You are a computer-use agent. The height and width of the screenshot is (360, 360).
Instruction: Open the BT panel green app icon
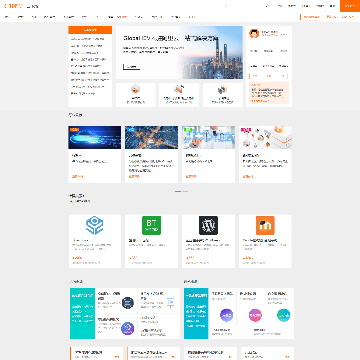point(152,225)
